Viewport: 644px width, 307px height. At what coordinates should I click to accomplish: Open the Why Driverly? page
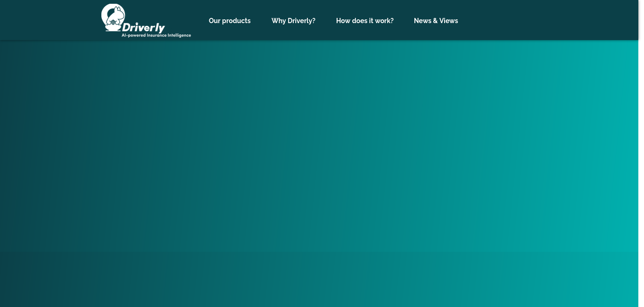(x=293, y=21)
